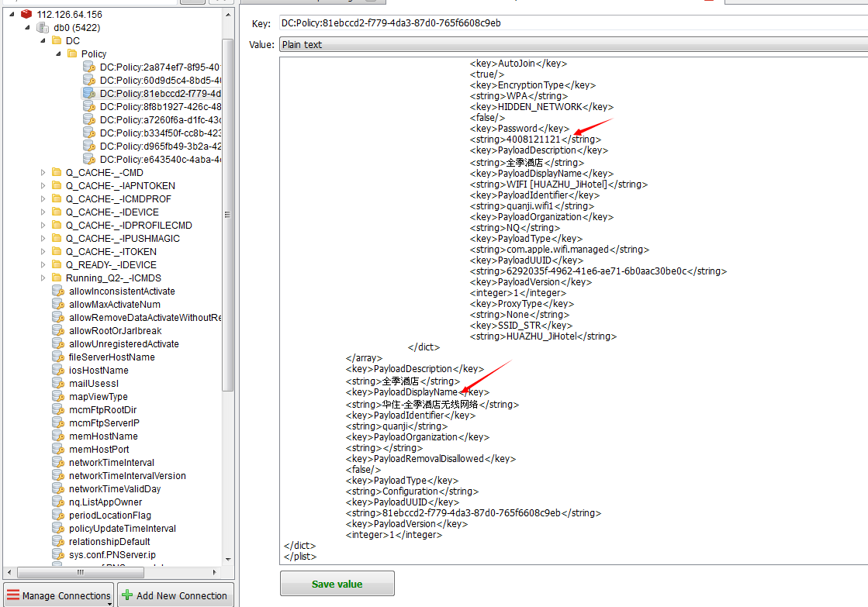The width and height of the screenshot is (868, 607).
Task: Select allowRemoveDataActivateWithoutRe key
Action: (144, 318)
